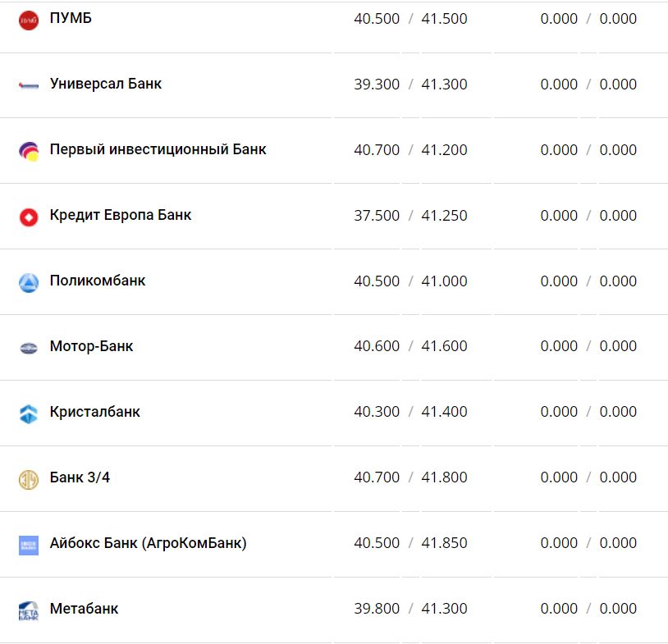Screen dimensions: 668x644
Task: Open Первый инвестиционный Банк name link
Action: coord(158,149)
